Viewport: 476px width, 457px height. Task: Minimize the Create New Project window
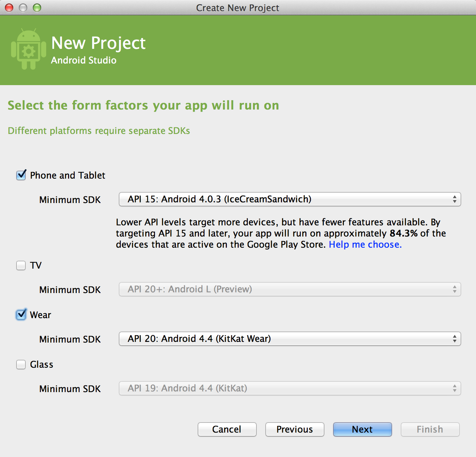pos(23,8)
